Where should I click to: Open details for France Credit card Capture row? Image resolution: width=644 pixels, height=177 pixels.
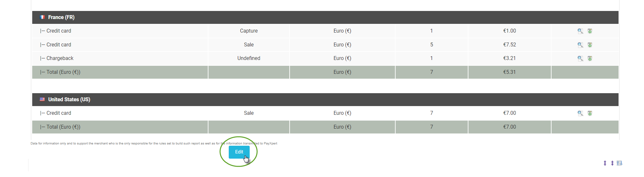580,31
